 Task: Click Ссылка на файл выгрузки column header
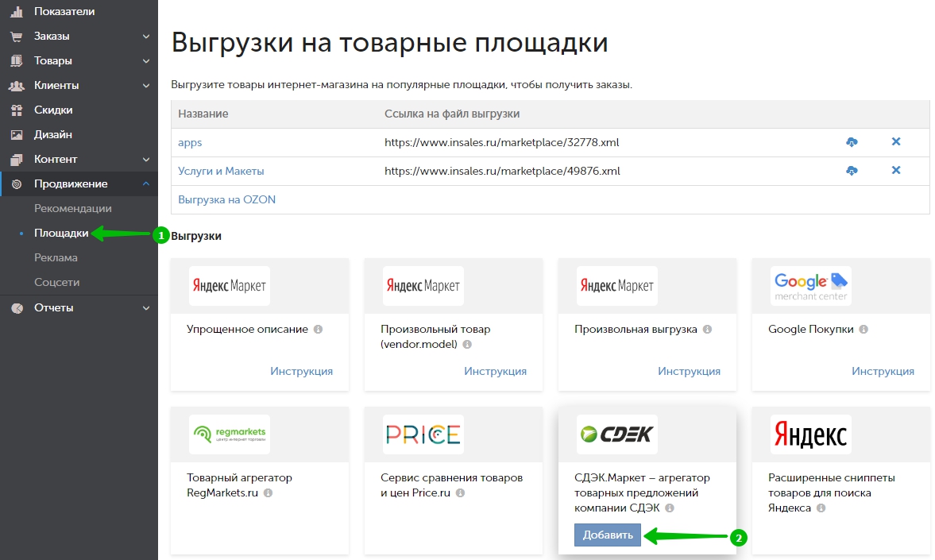pyautogui.click(x=451, y=114)
